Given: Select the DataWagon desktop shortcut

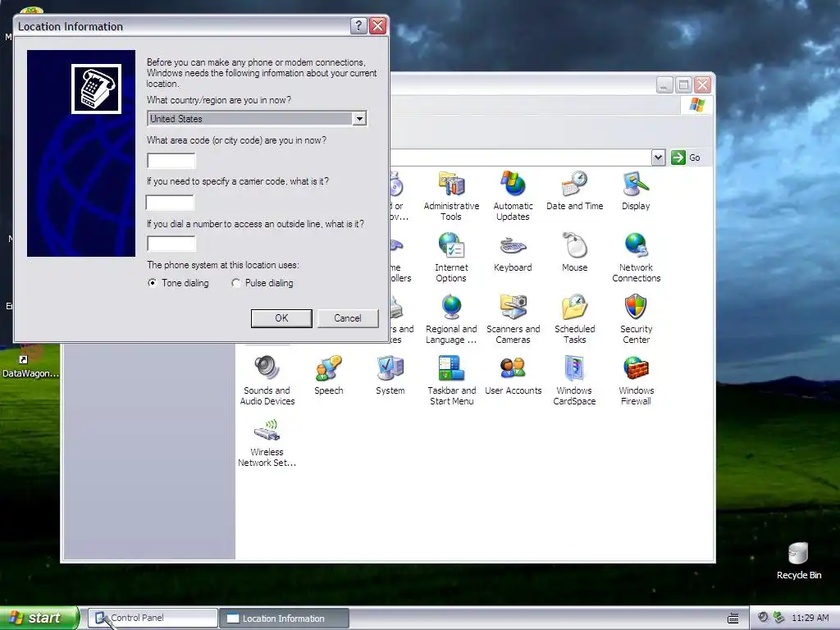Looking at the screenshot, I should 30,362.
